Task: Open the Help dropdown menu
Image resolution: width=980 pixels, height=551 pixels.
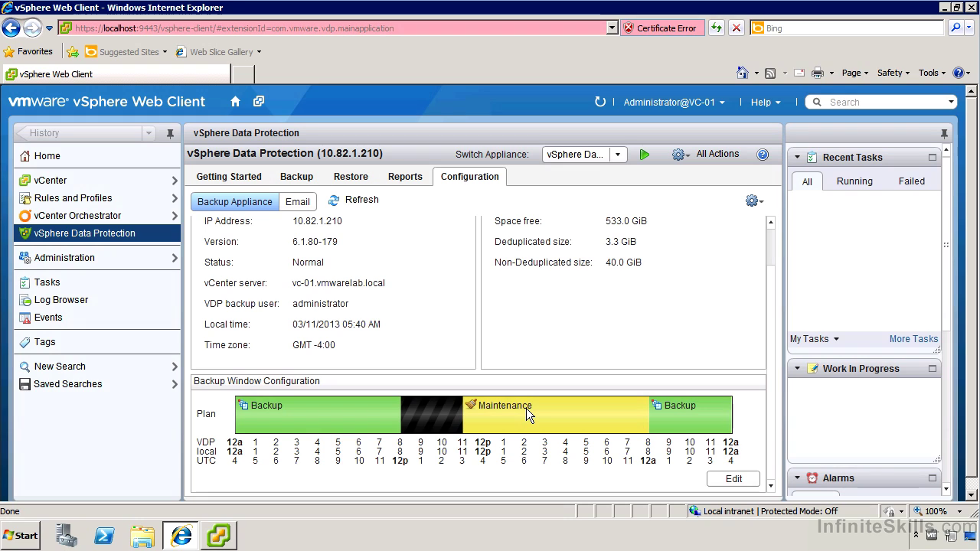Action: [766, 103]
